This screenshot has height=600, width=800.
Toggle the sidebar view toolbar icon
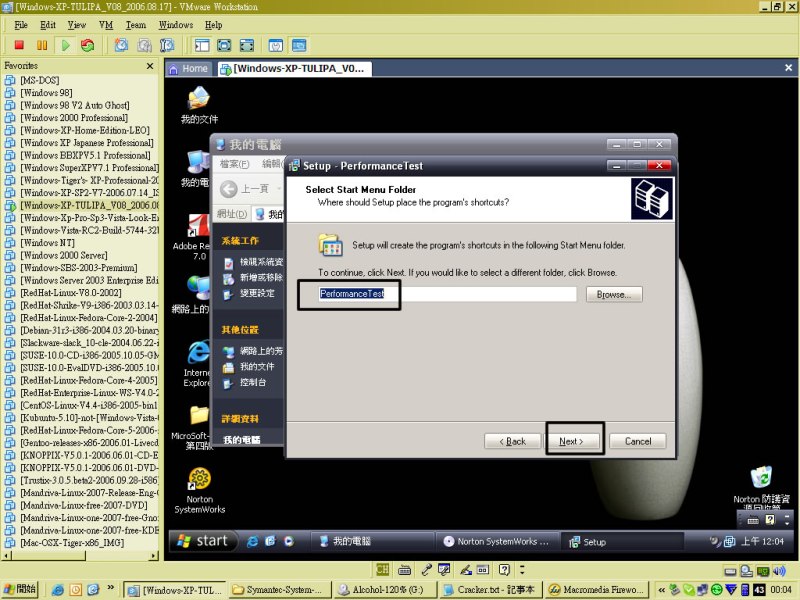tap(202, 45)
